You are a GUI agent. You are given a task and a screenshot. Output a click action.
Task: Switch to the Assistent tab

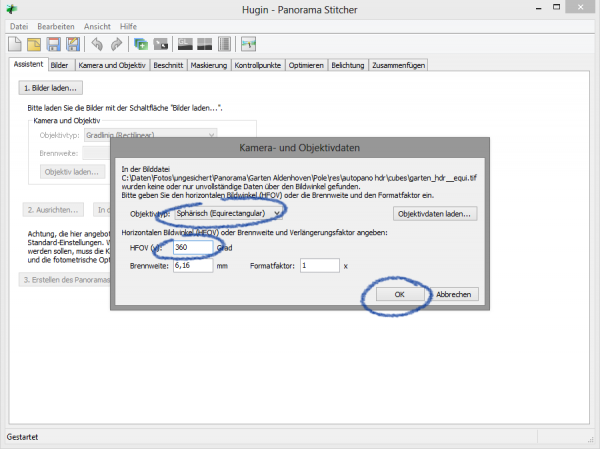pyautogui.click(x=28, y=64)
